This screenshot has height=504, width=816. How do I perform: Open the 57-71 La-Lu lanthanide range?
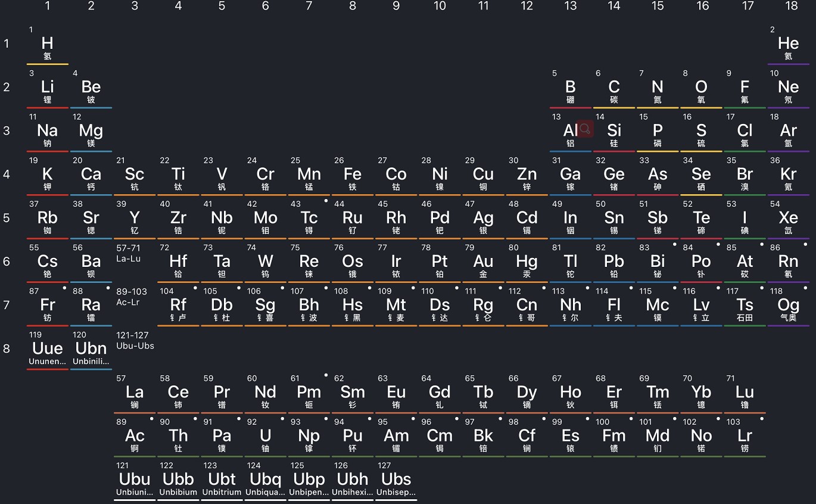click(x=129, y=253)
